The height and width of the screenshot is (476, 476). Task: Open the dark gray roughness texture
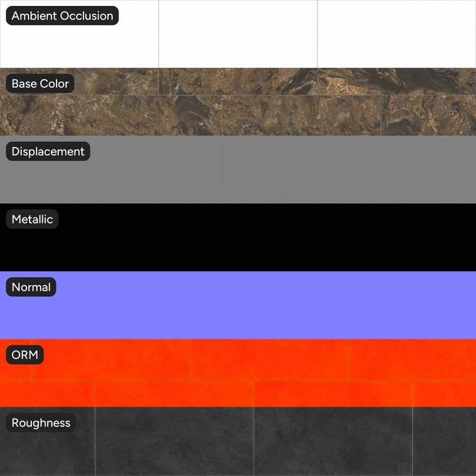point(238,442)
